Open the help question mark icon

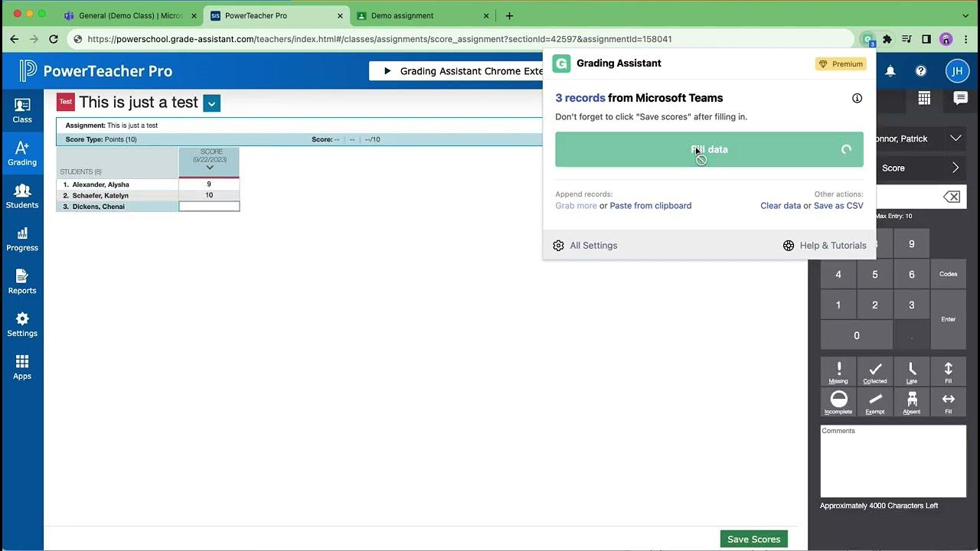921,71
